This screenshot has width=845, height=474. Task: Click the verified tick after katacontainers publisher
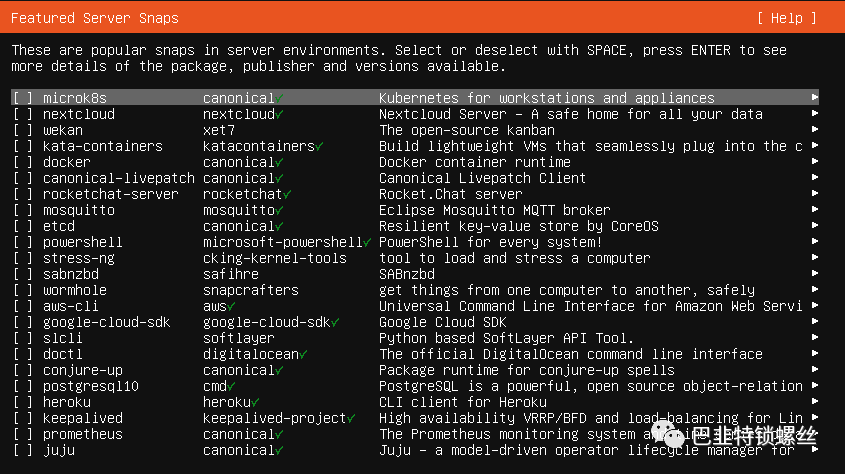click(320, 146)
